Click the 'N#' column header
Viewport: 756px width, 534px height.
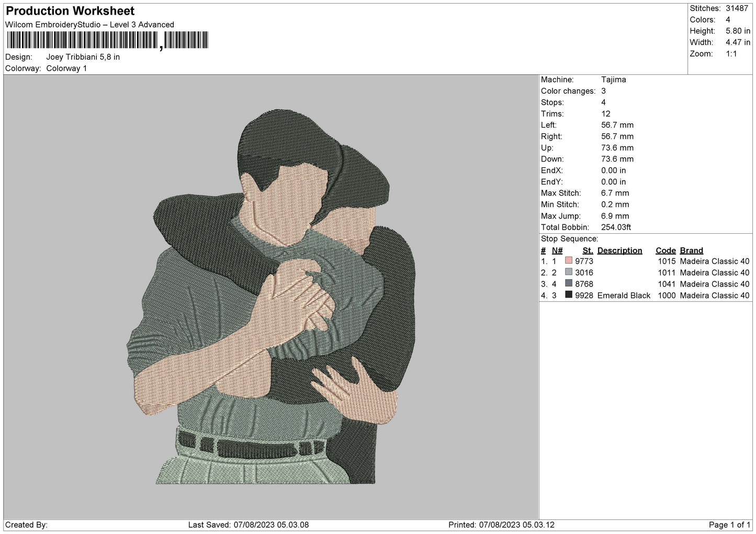click(557, 251)
